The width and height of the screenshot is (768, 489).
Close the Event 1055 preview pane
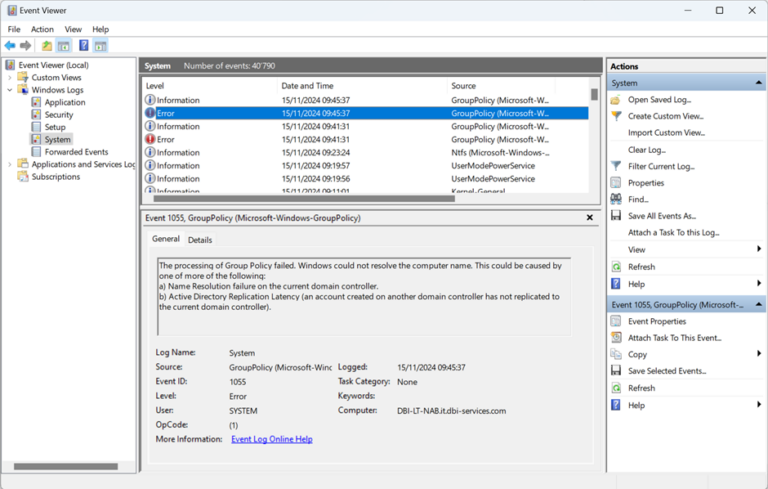click(x=590, y=217)
